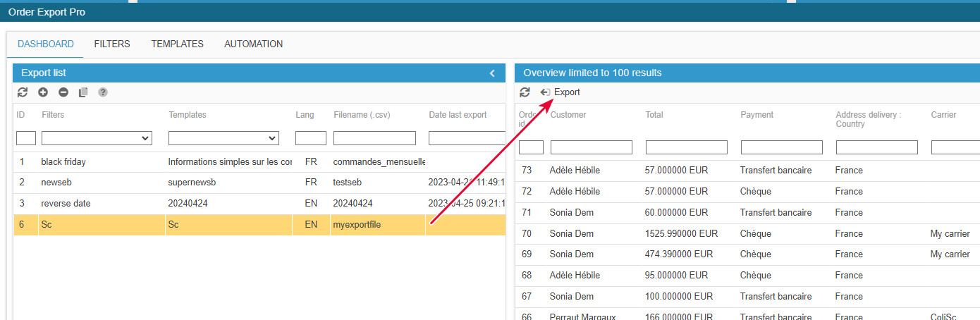Open the Templates column dropdown
Screen dimensions: 980x320
tap(223, 138)
